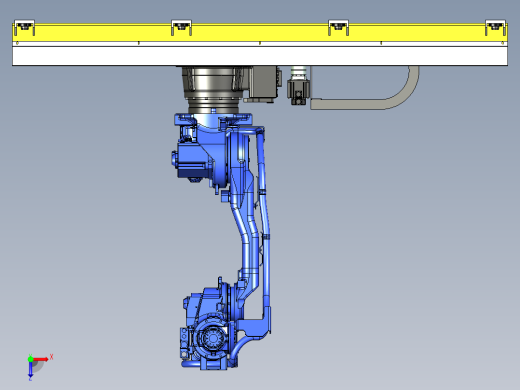This screenshot has width=520, height=390.
Task: Select the circular wrist flange of robot
Action: 212,338
